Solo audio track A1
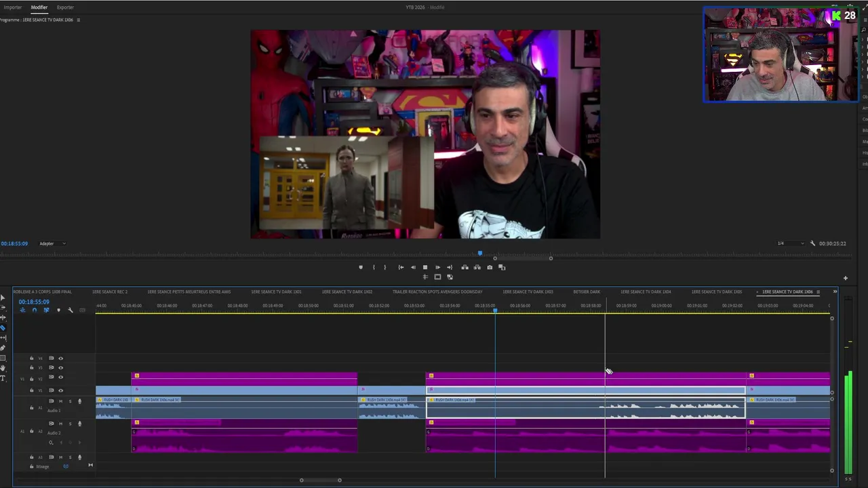 click(x=70, y=401)
